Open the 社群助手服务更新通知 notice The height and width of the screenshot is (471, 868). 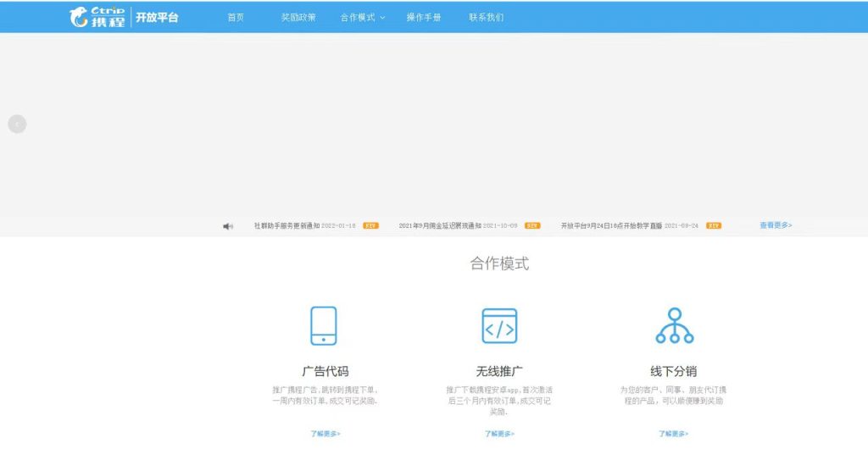287,226
